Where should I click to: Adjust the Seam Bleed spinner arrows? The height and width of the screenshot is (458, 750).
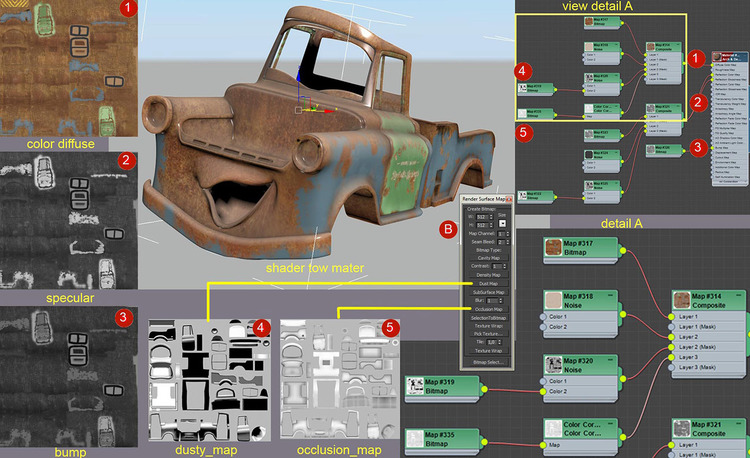click(508, 242)
